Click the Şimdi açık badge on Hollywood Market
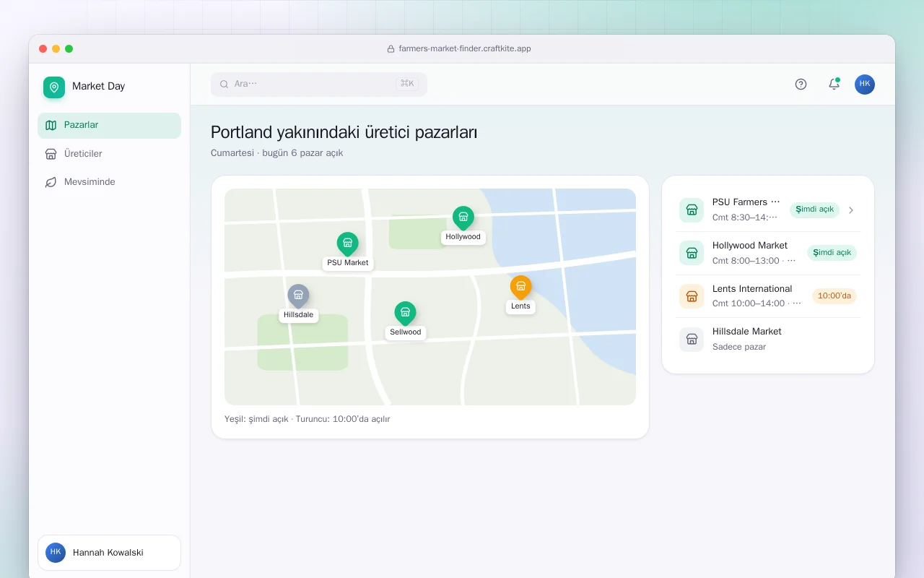 [832, 253]
